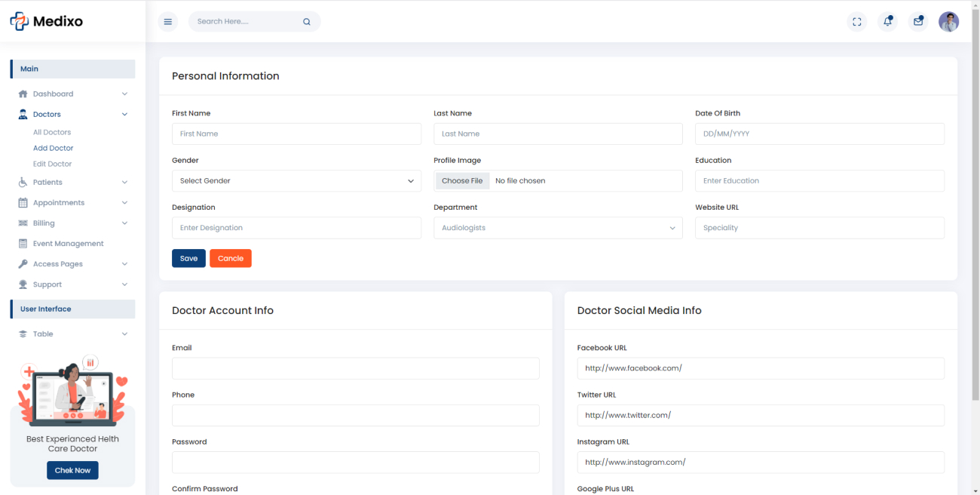This screenshot has width=980, height=495.
Task: Open the notifications bell
Action: pyautogui.click(x=887, y=22)
